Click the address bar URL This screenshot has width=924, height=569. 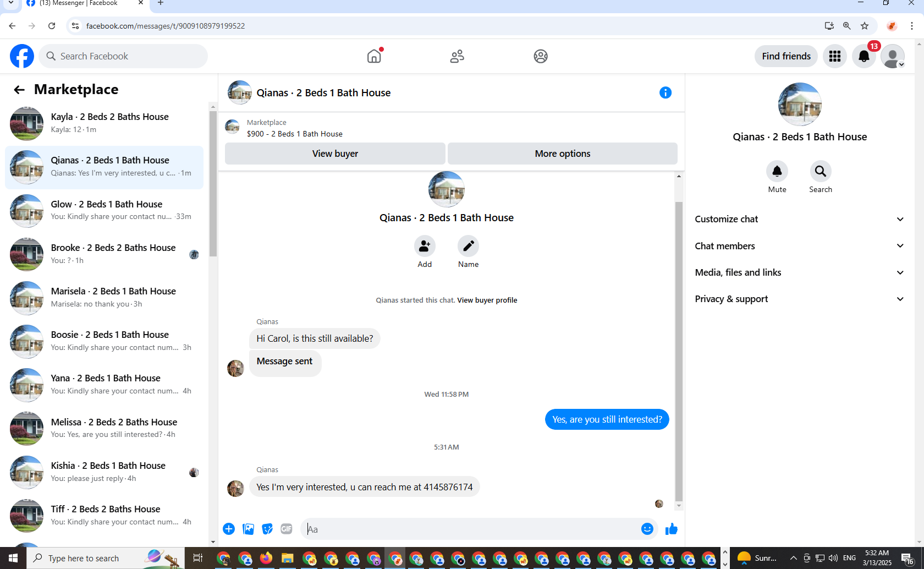click(165, 26)
